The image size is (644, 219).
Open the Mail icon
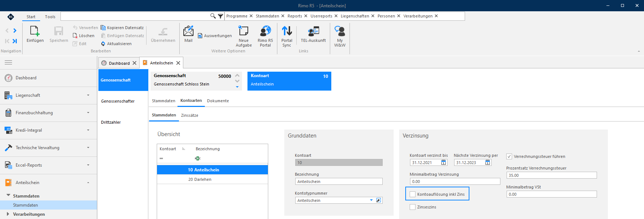click(x=188, y=31)
